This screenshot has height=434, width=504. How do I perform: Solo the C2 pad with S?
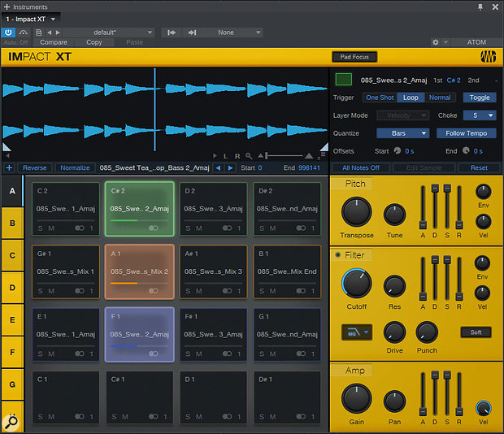(x=40, y=228)
